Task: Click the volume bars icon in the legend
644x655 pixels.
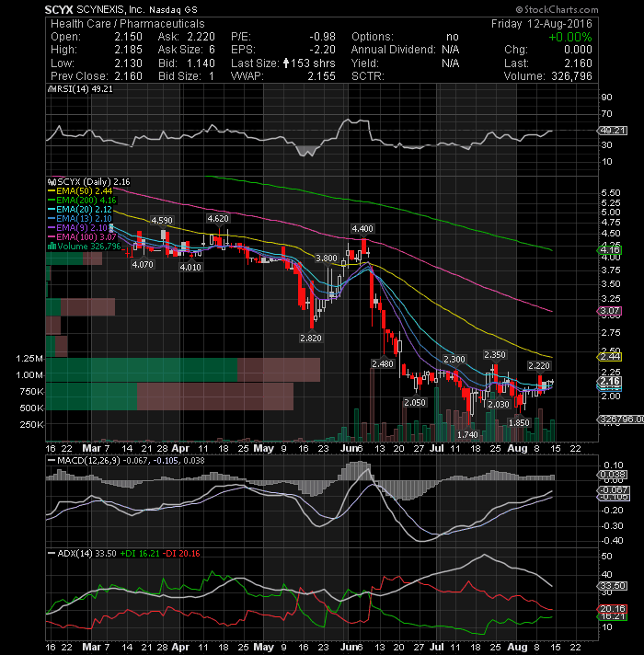Action: click(x=52, y=246)
